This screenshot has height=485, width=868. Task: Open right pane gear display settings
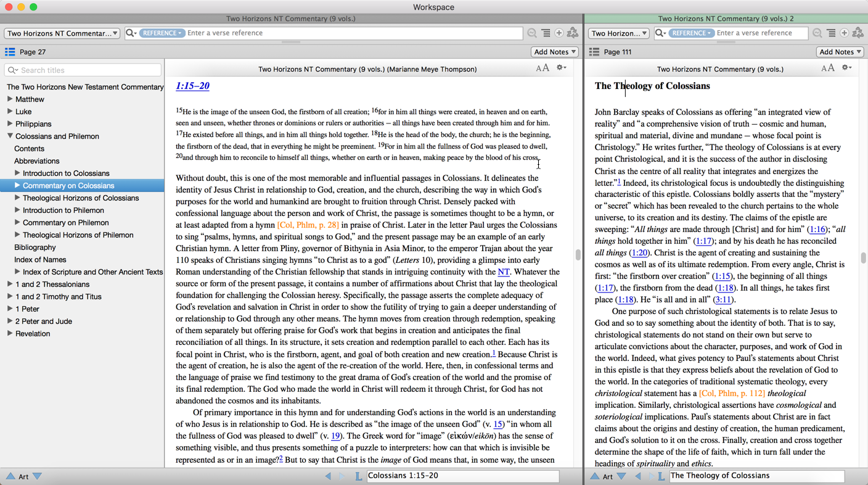846,68
